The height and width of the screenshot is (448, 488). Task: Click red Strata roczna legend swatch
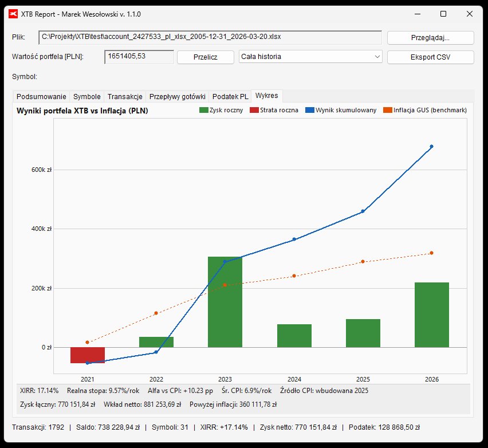pos(254,110)
